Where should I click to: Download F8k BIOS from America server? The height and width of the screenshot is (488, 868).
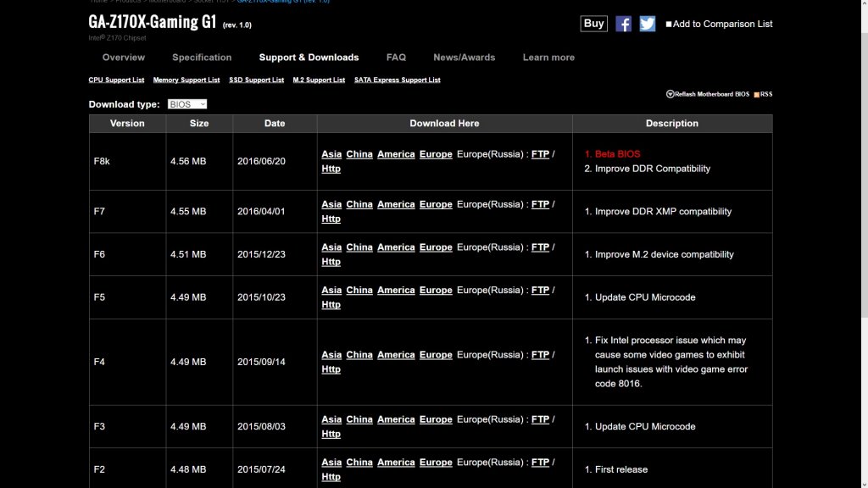click(396, 154)
